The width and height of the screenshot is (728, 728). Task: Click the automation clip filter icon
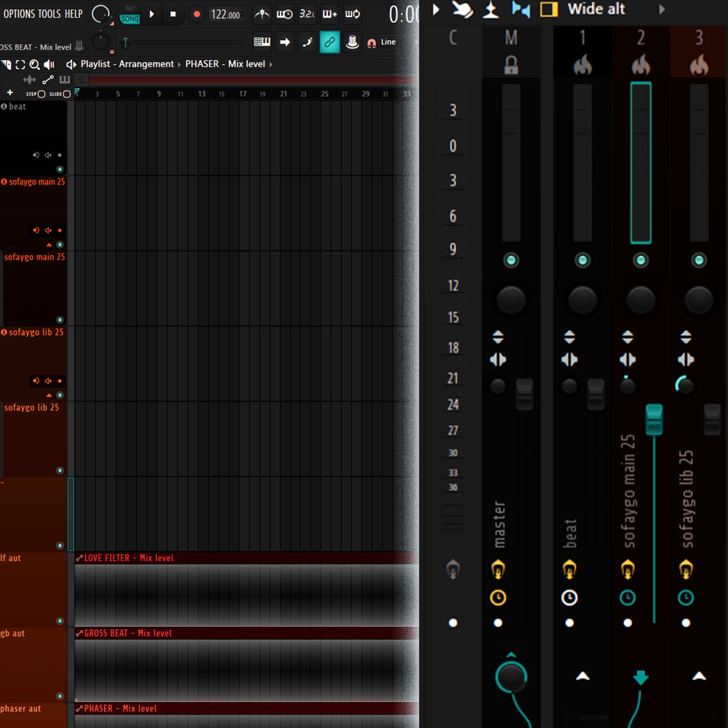(x=48, y=80)
